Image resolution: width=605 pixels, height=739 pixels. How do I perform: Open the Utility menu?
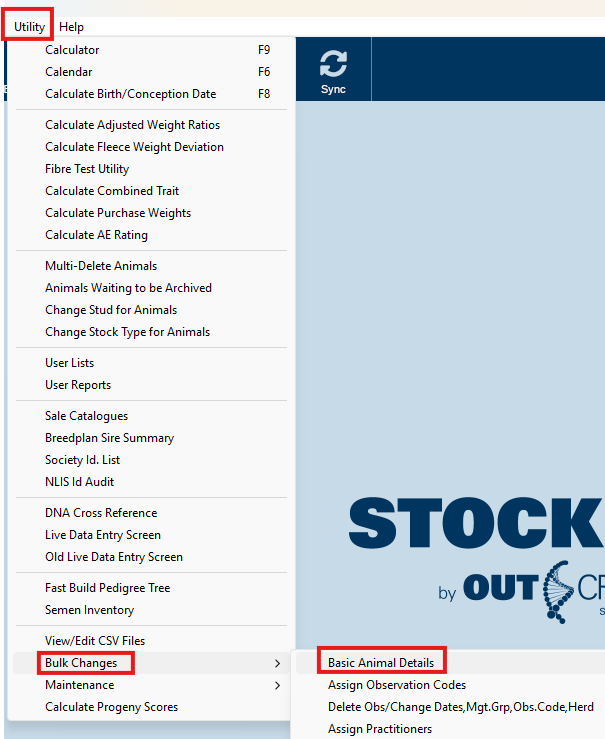[29, 27]
